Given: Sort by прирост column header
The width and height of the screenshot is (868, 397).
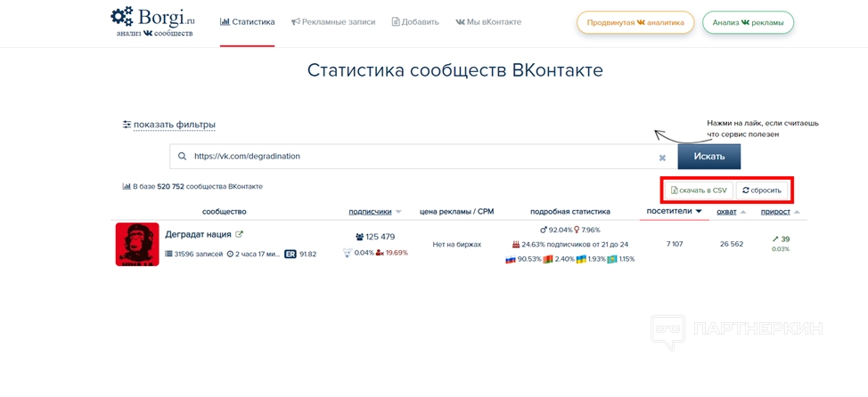Looking at the screenshot, I should point(775,211).
